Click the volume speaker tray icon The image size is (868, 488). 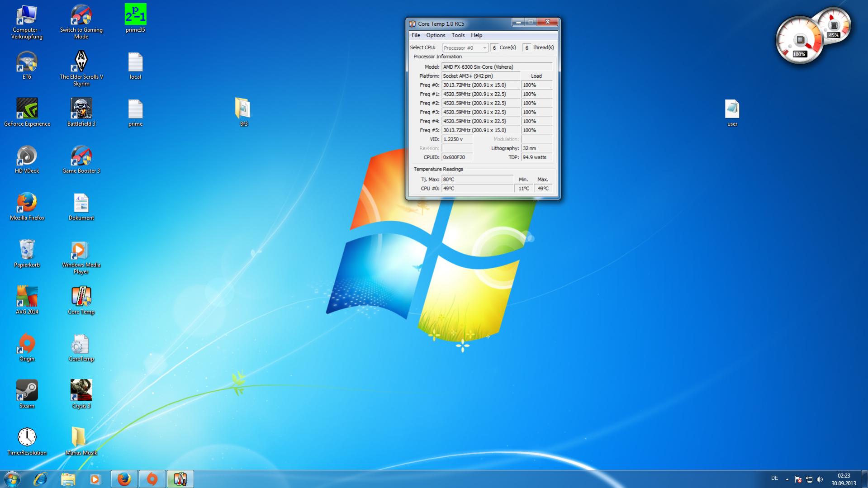coord(820,479)
